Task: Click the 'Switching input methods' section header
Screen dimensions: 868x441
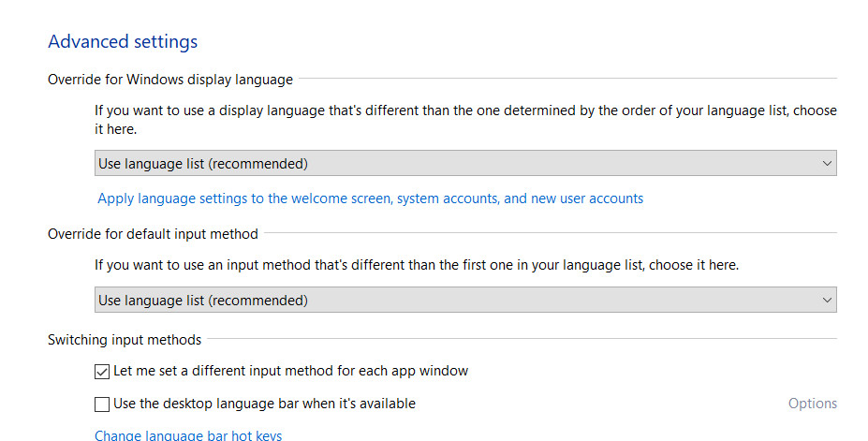Action: point(125,339)
